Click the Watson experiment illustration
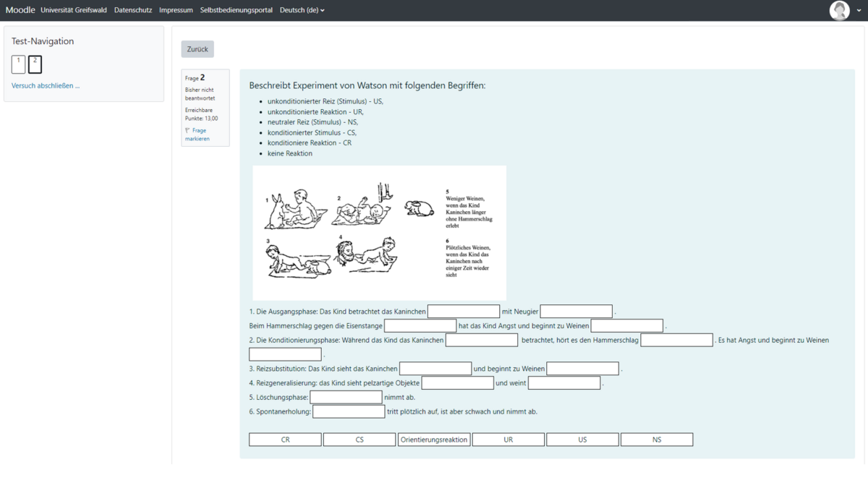 [379, 232]
